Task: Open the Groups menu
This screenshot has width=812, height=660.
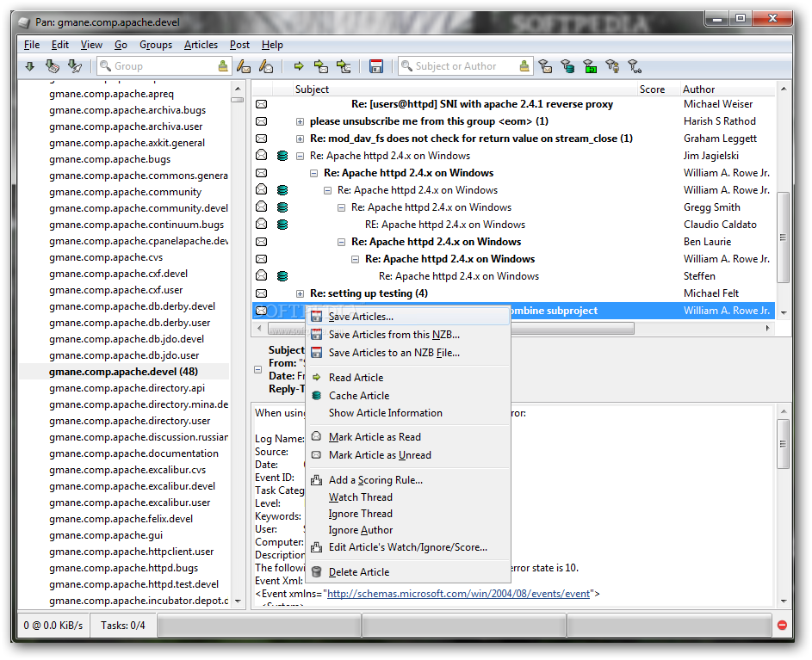Action: [x=156, y=45]
